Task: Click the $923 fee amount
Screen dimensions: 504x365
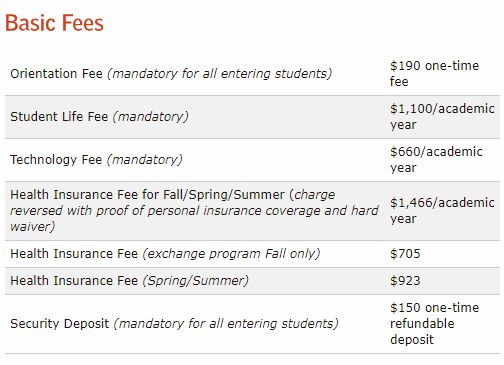Action: tap(405, 281)
